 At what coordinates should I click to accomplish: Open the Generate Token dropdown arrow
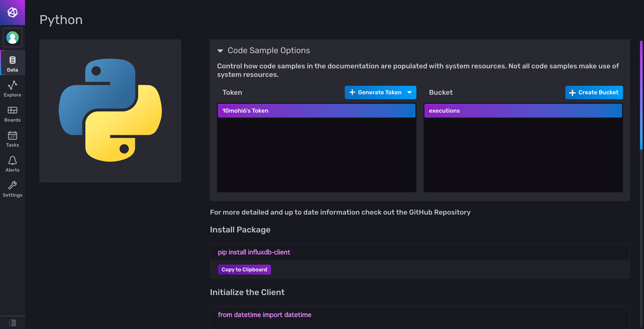coord(410,92)
